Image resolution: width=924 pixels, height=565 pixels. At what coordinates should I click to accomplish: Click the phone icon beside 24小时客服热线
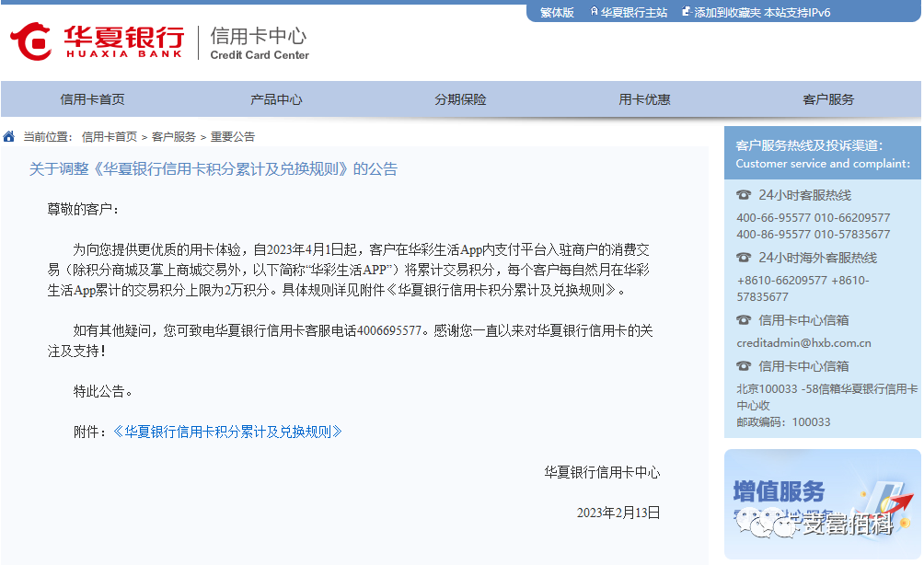pos(744,194)
